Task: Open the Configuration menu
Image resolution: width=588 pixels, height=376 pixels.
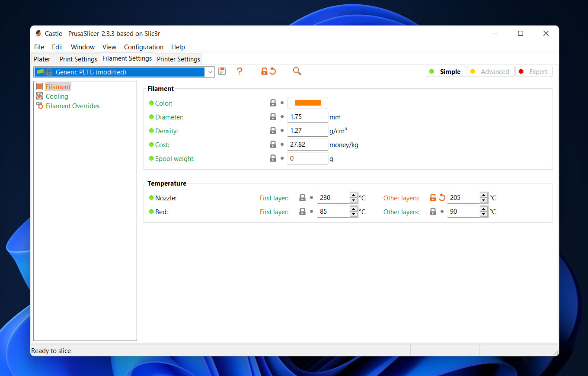Action: point(144,47)
